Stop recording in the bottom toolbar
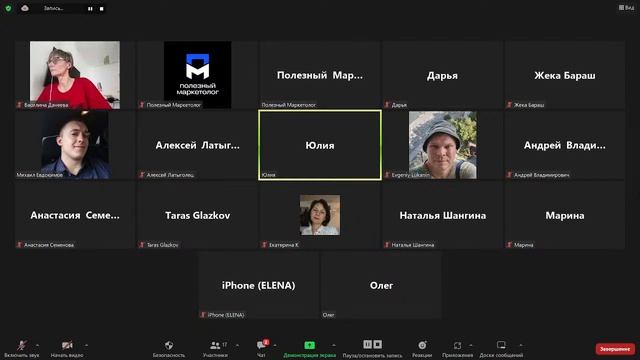The image size is (640, 360). [x=378, y=344]
